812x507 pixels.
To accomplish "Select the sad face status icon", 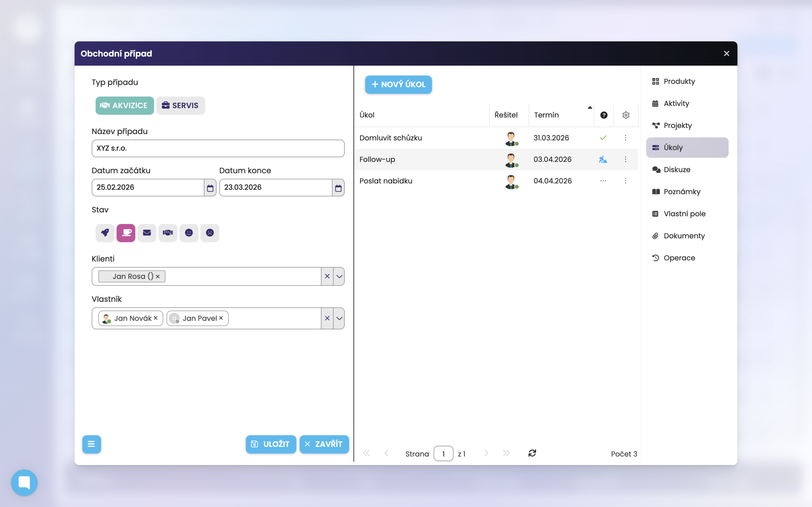I will tap(210, 233).
